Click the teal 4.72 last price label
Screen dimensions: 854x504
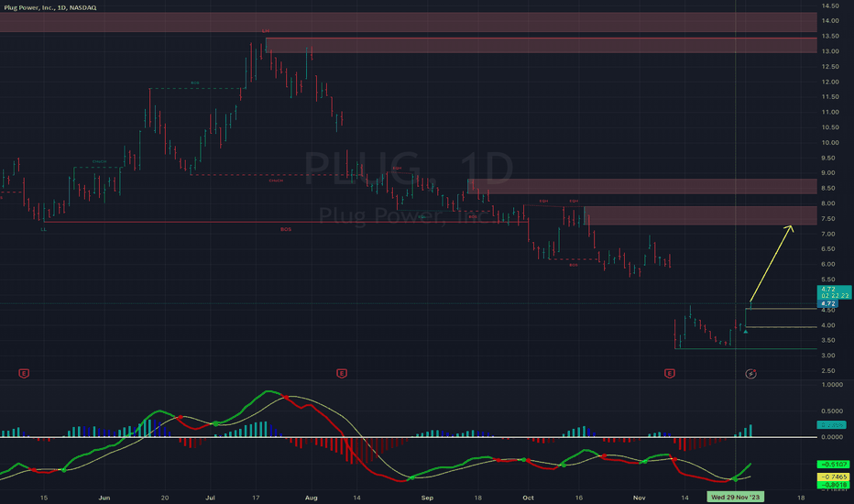pyautogui.click(x=834, y=292)
